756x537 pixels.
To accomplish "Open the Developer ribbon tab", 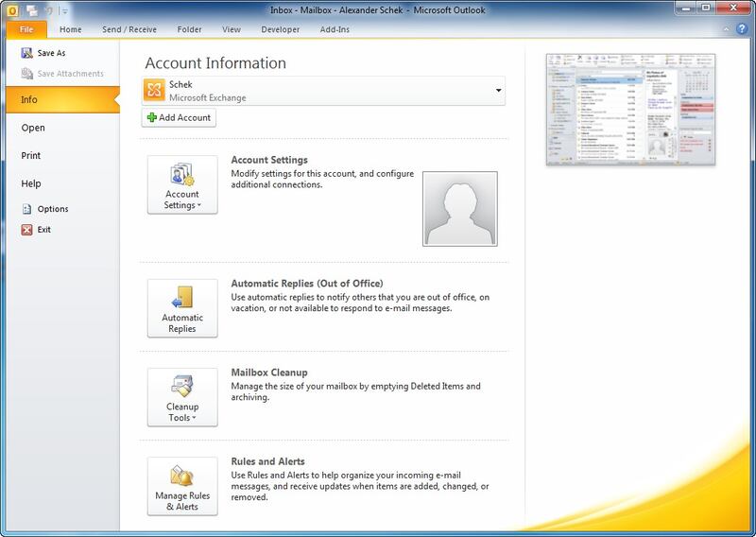I will [281, 29].
